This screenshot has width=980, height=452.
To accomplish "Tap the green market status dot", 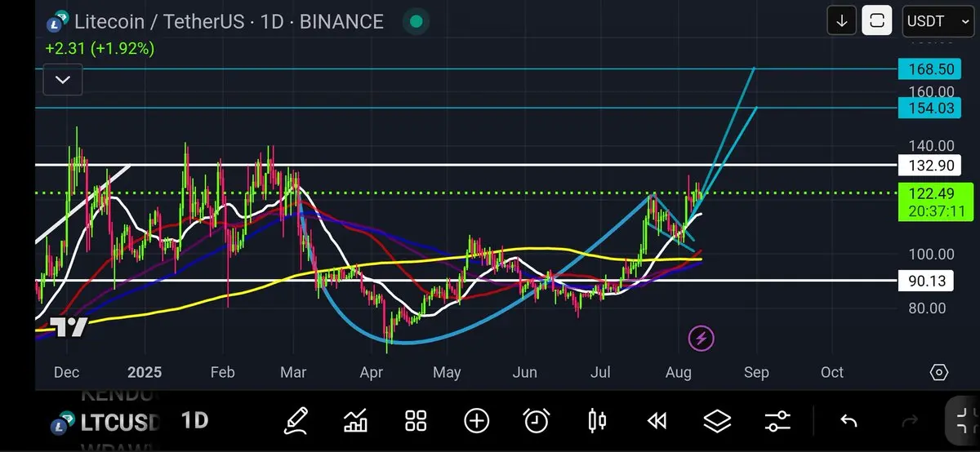I will (x=416, y=21).
